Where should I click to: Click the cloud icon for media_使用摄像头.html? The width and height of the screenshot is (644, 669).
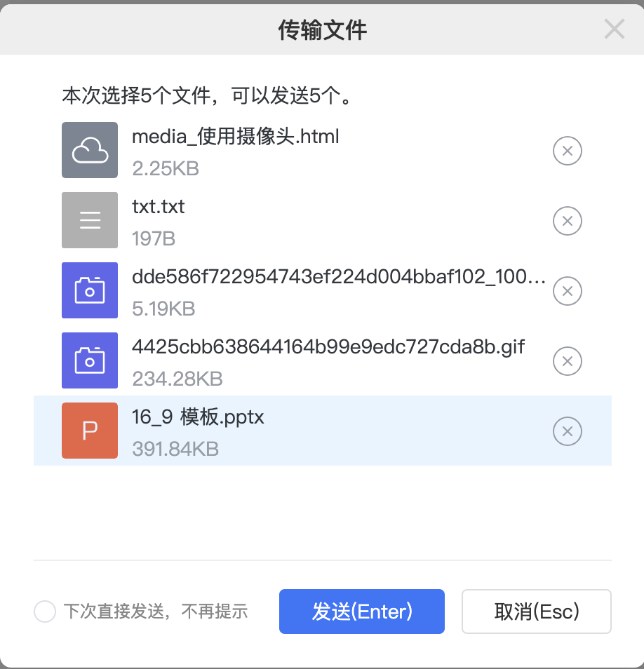tap(90, 150)
